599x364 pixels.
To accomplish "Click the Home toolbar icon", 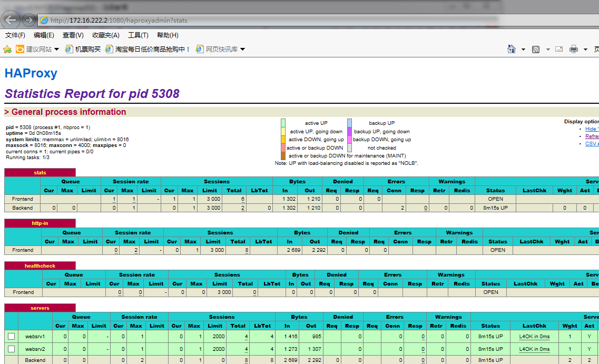I will point(512,49).
